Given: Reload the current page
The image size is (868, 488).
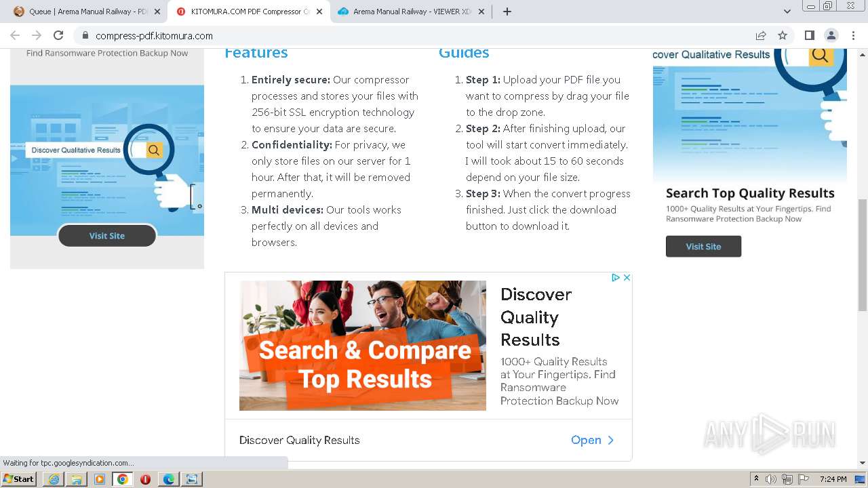Looking at the screenshot, I should point(58,35).
